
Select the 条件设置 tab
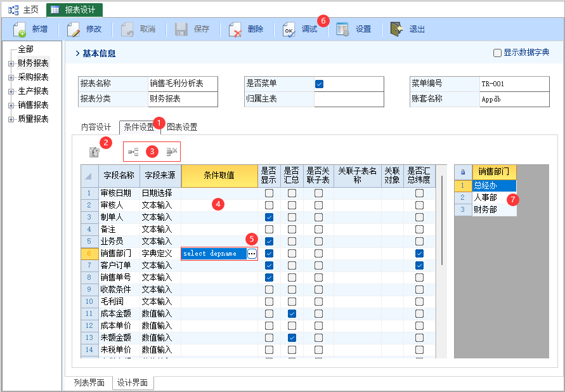139,127
